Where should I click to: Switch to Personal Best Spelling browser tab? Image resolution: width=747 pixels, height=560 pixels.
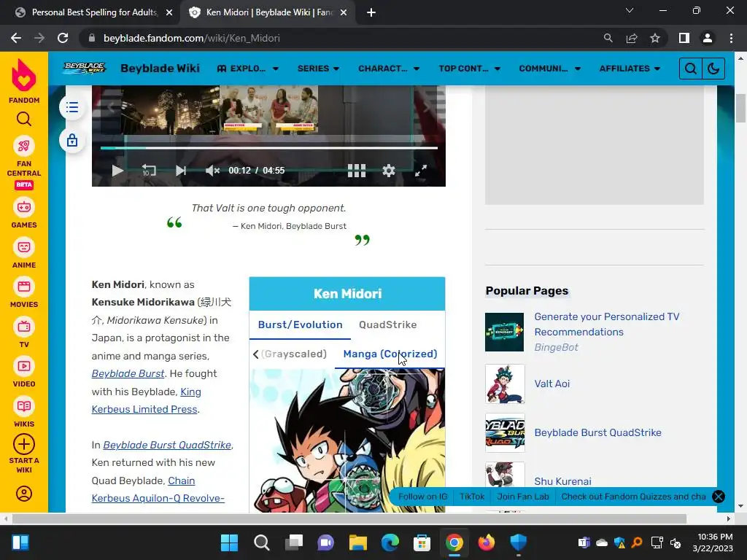(93, 12)
